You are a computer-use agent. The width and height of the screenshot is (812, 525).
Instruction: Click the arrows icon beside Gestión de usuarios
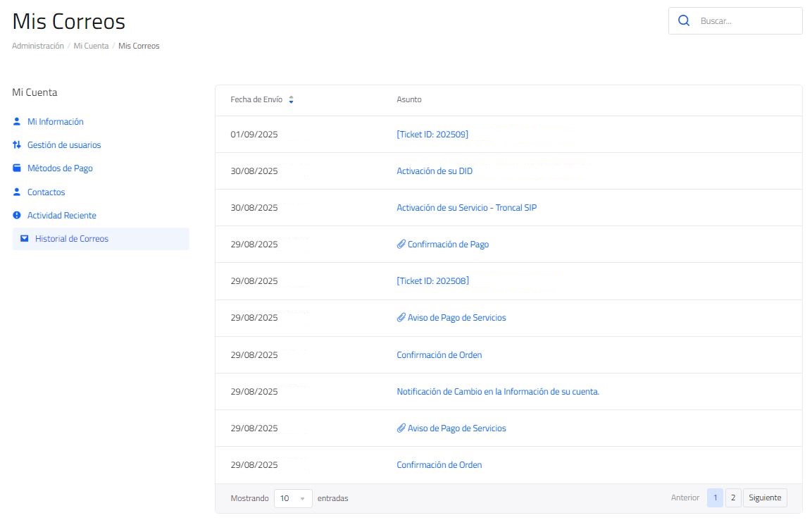17,144
